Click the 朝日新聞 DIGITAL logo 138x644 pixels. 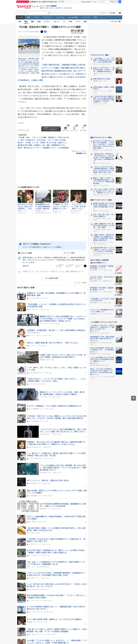click(77, 32)
